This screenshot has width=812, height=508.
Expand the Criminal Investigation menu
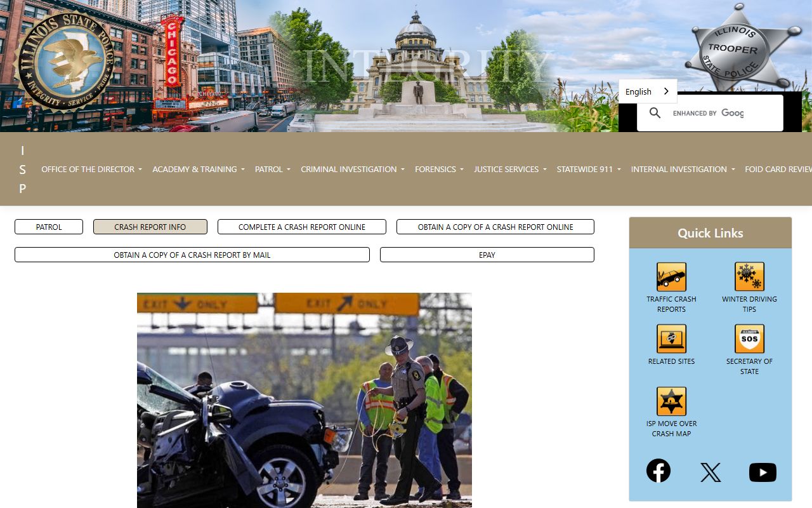click(x=353, y=169)
